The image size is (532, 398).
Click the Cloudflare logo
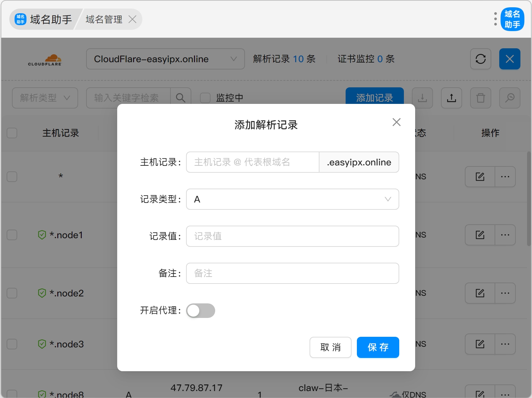coord(45,60)
